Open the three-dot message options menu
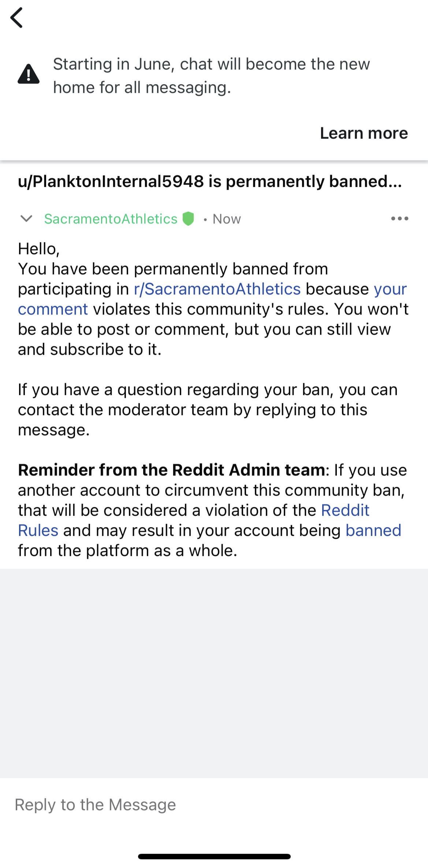 [x=399, y=219]
